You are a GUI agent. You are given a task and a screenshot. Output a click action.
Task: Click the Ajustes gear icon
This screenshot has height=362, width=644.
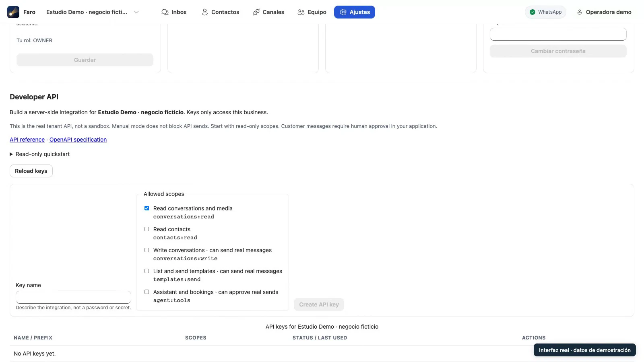pyautogui.click(x=343, y=12)
